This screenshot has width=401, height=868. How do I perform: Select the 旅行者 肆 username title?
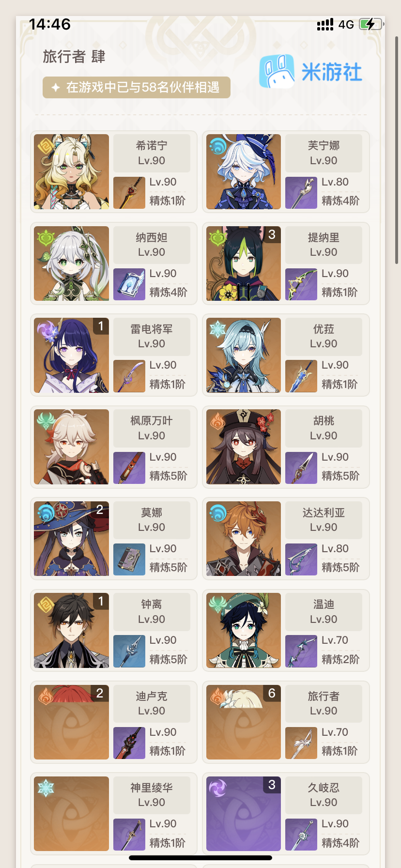(74, 57)
